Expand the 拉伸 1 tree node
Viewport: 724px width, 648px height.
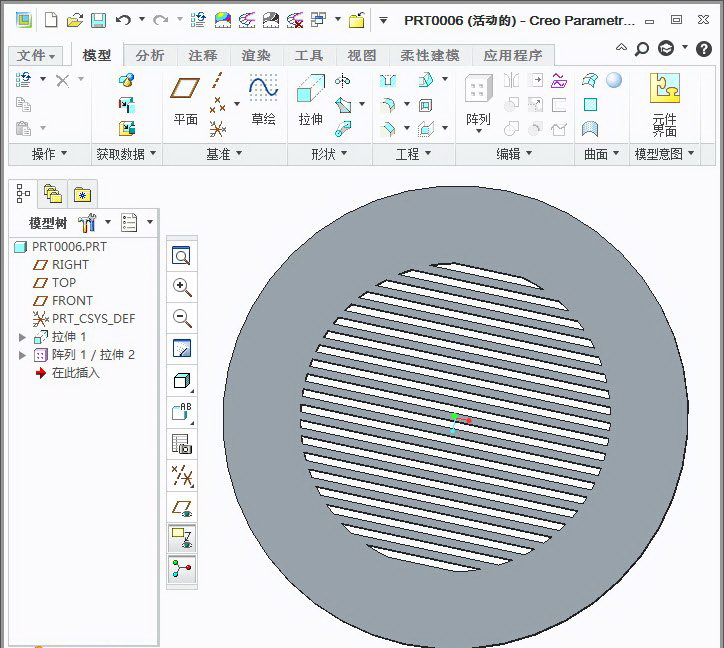(23, 337)
